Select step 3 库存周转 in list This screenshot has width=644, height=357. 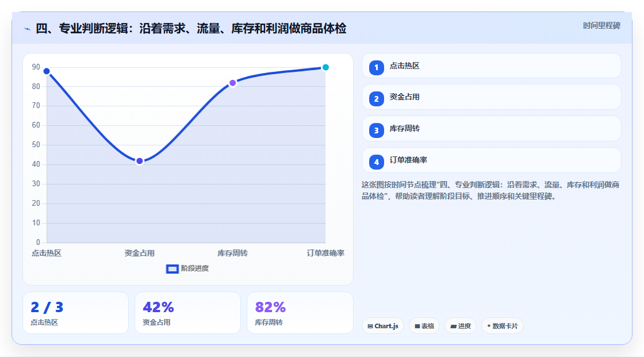[491, 129]
